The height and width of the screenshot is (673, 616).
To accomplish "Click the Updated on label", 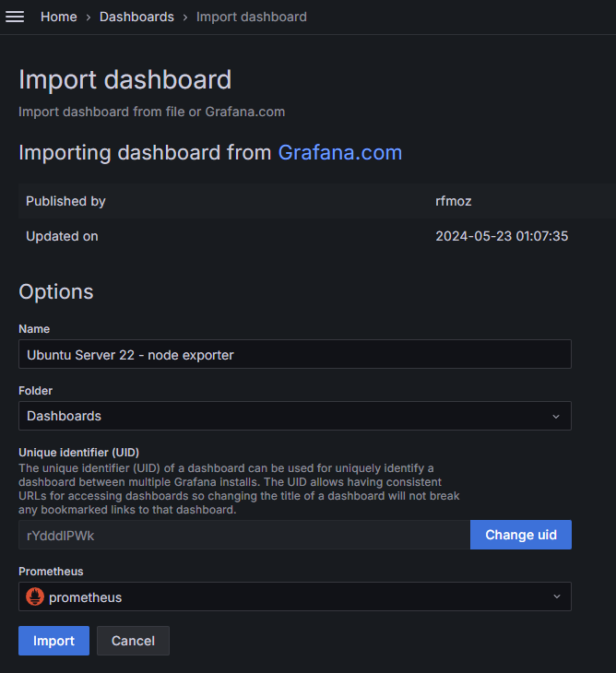I will 62,236.
